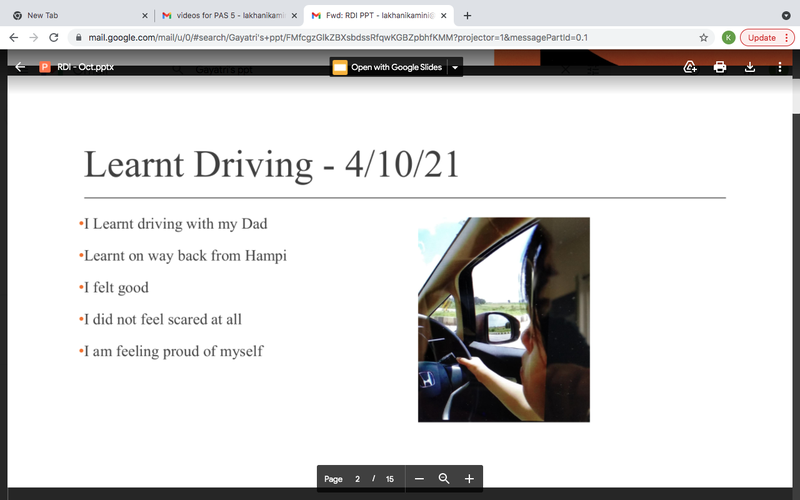Click the driving photo on the slide
This screenshot has width=800, height=500.
(x=504, y=319)
